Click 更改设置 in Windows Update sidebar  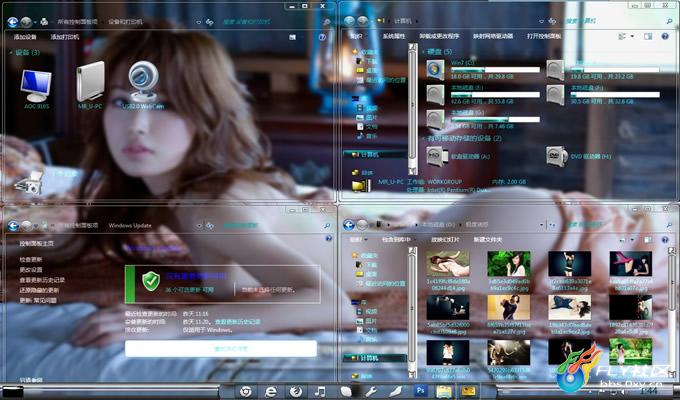click(x=31, y=270)
